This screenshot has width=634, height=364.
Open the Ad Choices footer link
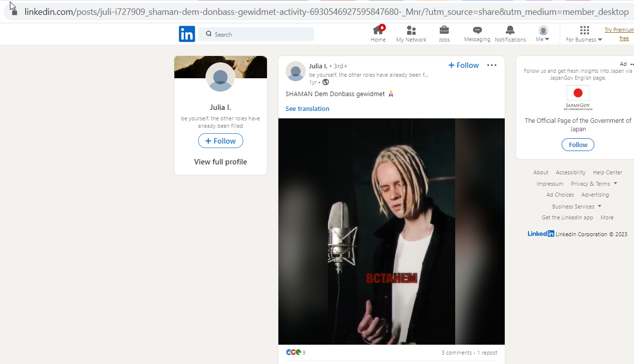pos(560,195)
